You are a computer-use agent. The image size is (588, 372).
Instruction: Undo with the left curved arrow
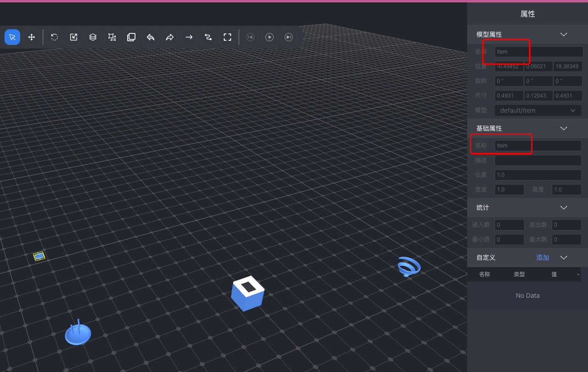pos(151,37)
